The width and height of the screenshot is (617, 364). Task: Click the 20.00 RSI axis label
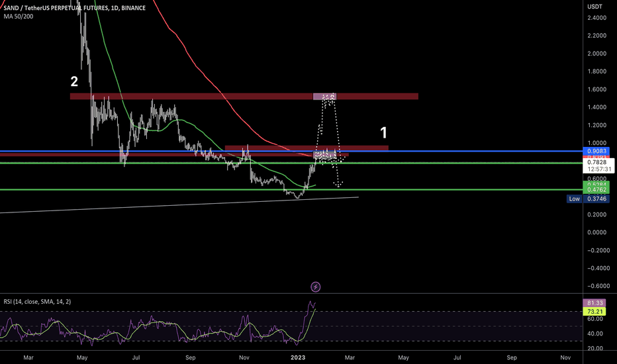pos(595,348)
